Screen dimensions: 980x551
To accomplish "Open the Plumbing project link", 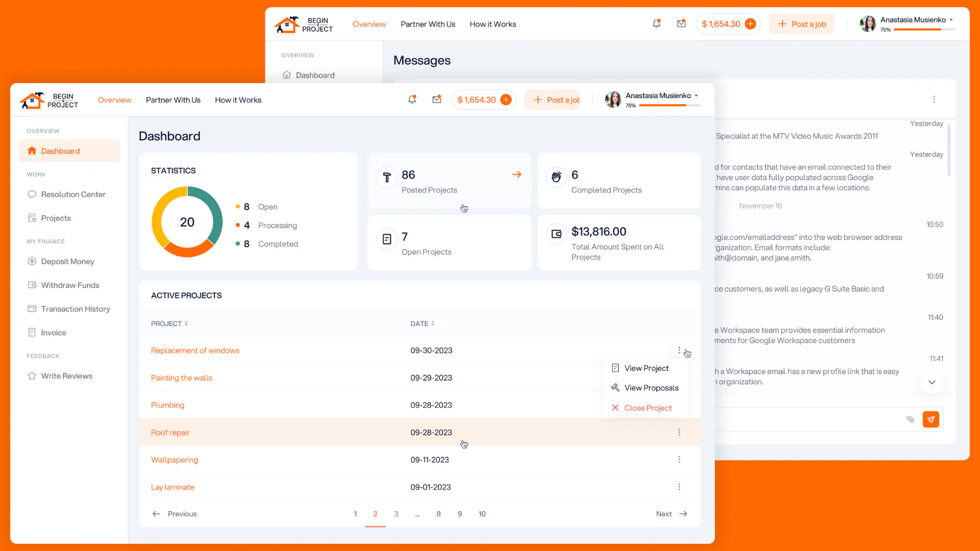I will click(167, 405).
